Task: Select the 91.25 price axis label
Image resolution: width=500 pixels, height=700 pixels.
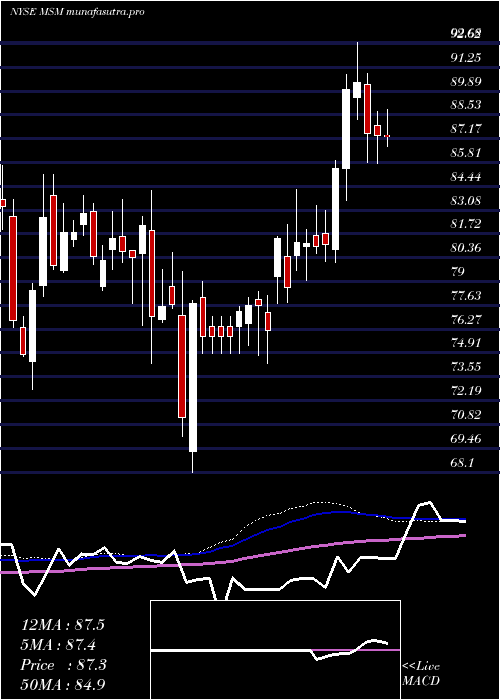Action: [x=466, y=57]
